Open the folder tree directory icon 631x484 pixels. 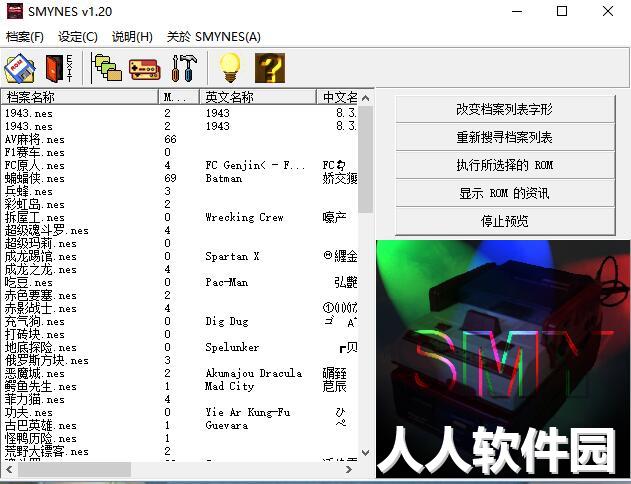pos(107,68)
